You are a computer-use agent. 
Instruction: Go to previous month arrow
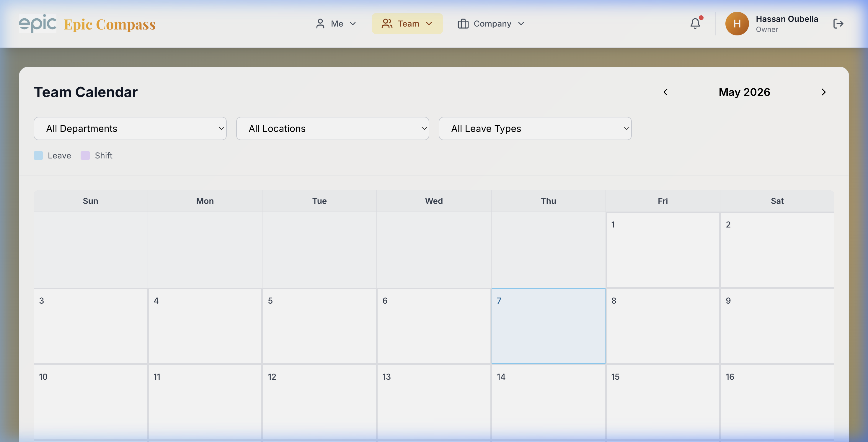(x=665, y=92)
